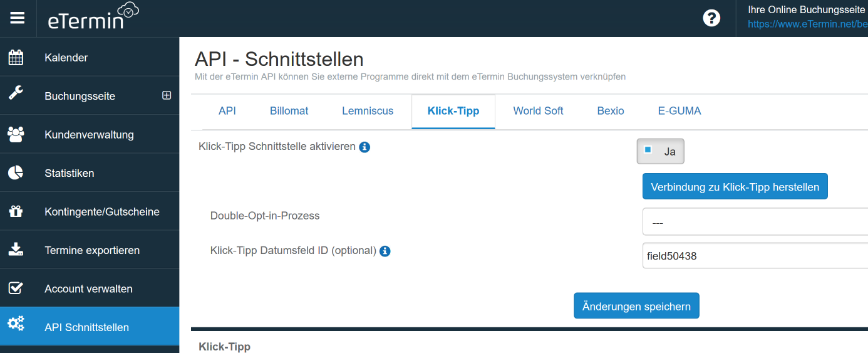Click Änderungen speichern button

pyautogui.click(x=636, y=306)
